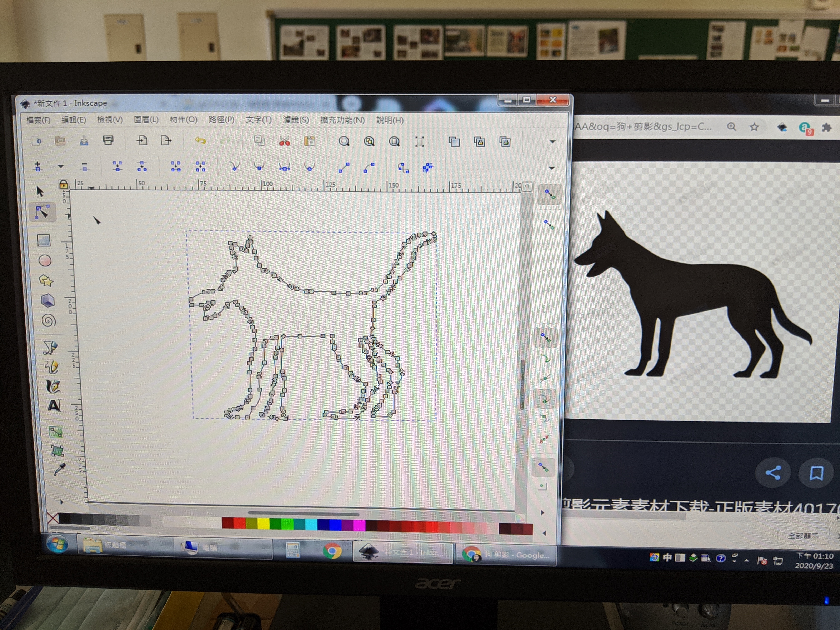
Task: Select the Rectangle tool
Action: coord(44,240)
